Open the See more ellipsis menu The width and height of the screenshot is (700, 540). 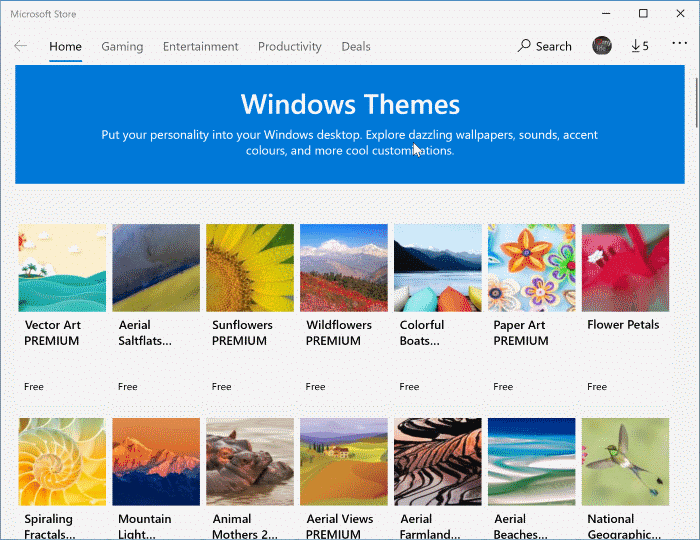[x=679, y=43]
